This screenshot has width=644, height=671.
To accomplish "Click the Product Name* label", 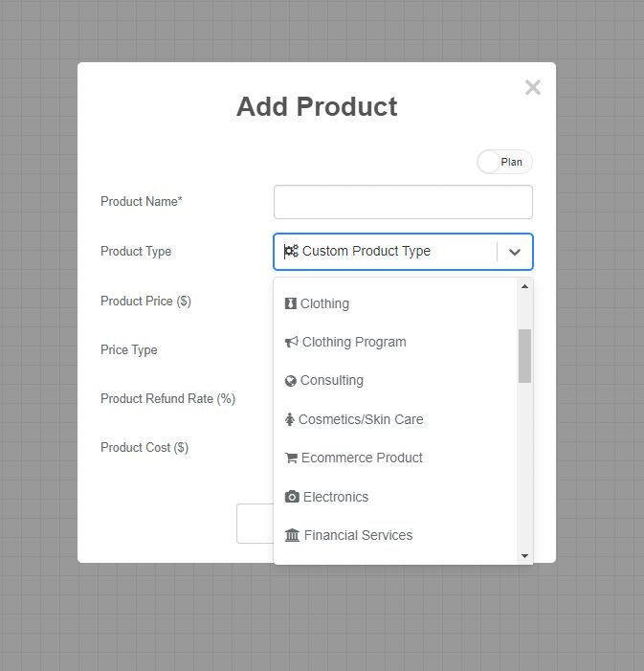I will [142, 202].
